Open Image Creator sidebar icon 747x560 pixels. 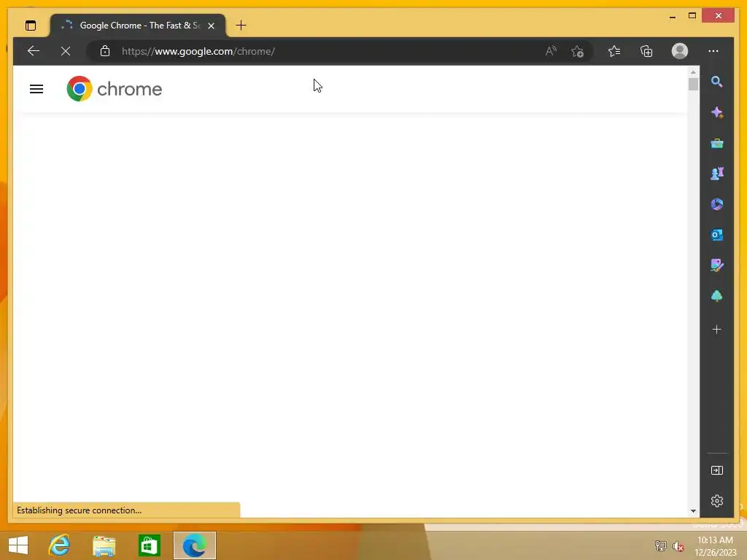[716, 265]
